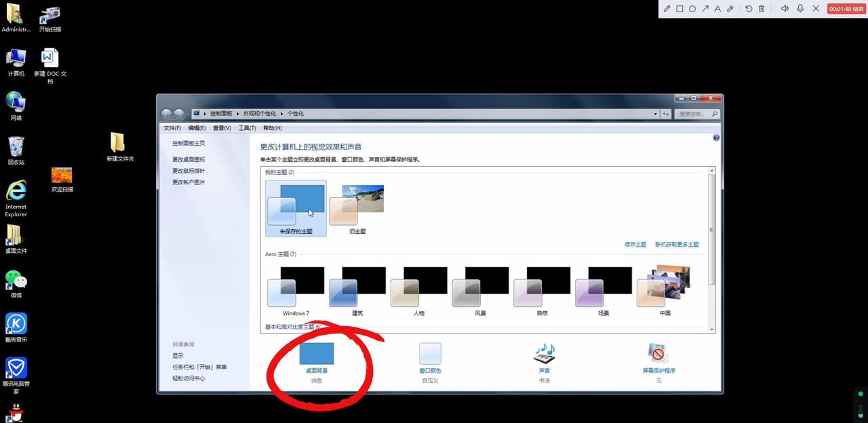Select the pencil annotation tool
The image size is (868, 423).
click(x=667, y=9)
